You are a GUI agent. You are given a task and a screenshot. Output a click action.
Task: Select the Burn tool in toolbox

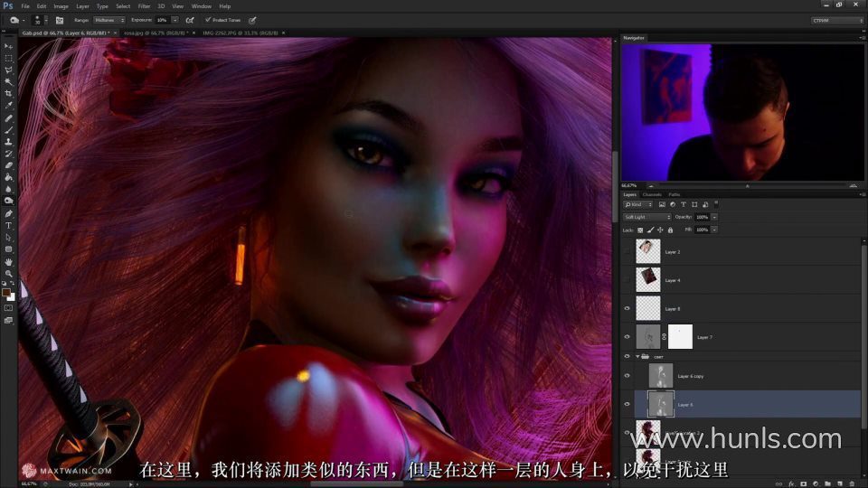tap(8, 201)
